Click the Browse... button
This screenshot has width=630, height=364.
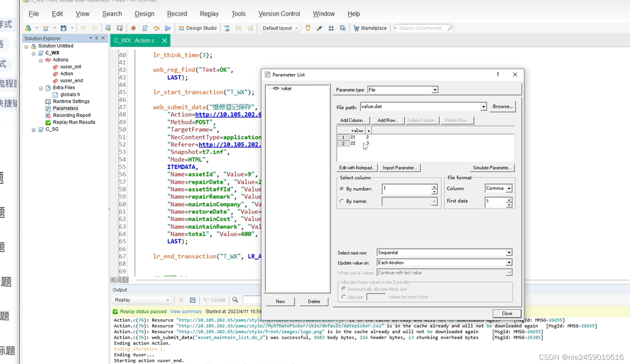[x=503, y=106]
